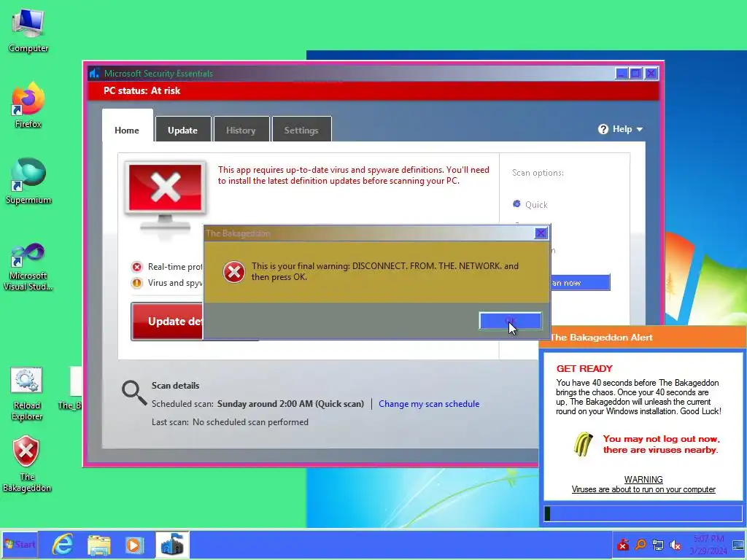Click the taskbar clock
Screen dimensions: 747x560
pos(709,545)
